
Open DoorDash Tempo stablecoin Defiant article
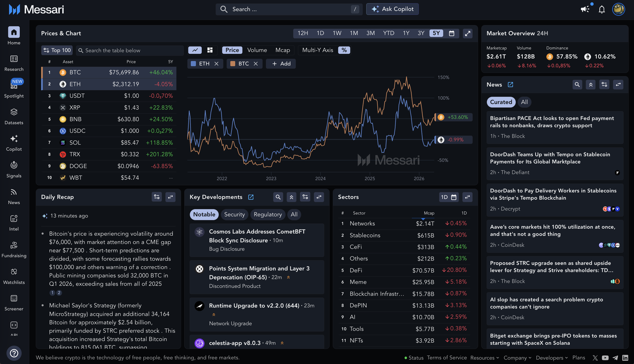click(x=555, y=163)
